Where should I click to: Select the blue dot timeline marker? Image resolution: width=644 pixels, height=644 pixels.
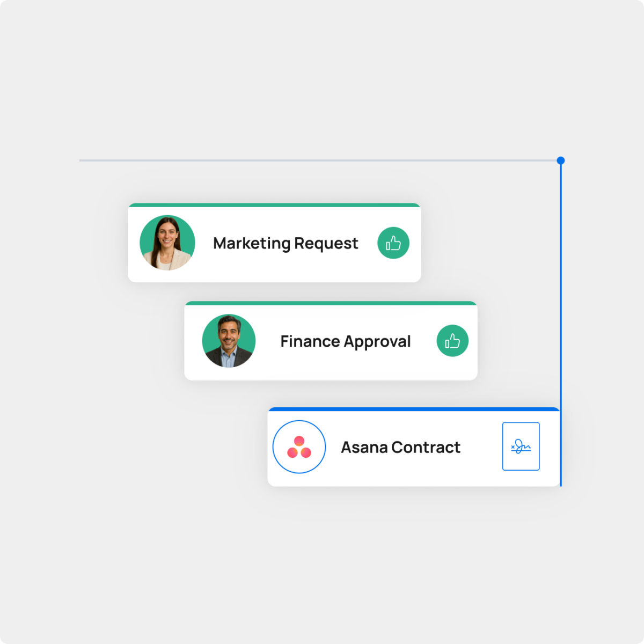[x=561, y=160]
